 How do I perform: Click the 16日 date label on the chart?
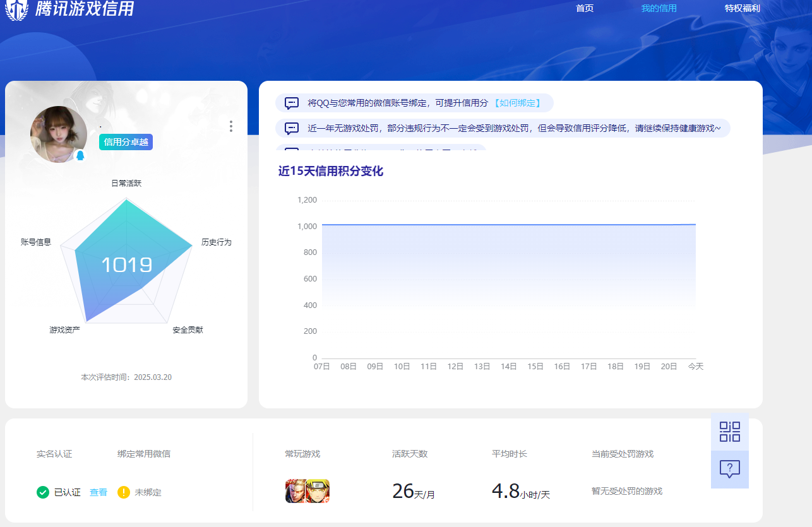(x=563, y=367)
